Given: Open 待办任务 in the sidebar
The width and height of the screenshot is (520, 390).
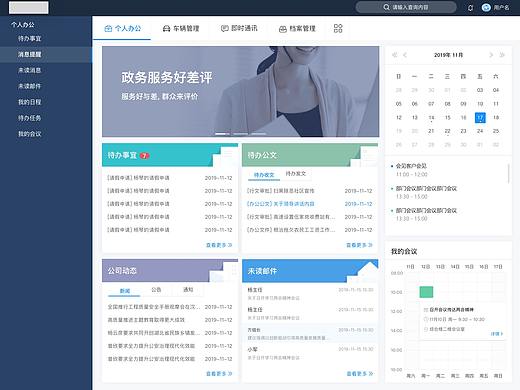Looking at the screenshot, I should [x=30, y=118].
